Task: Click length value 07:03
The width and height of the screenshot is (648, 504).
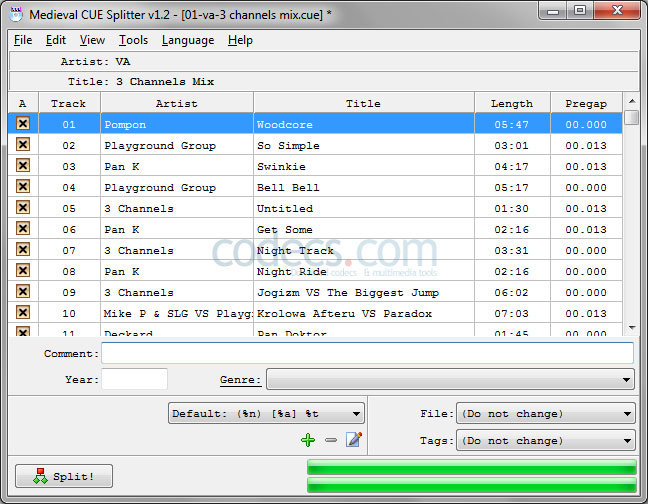Action: click(x=512, y=314)
